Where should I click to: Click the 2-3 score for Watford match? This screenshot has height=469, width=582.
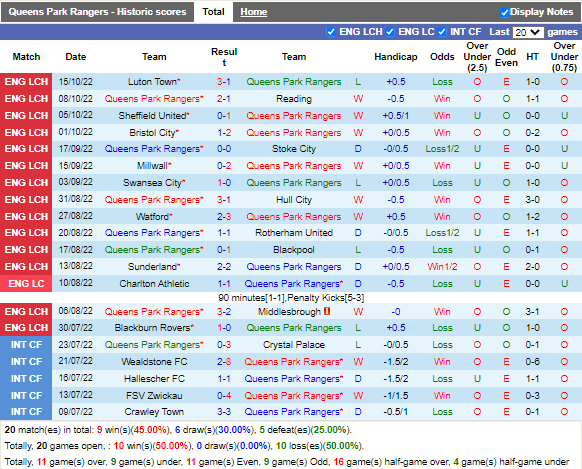[224, 216]
